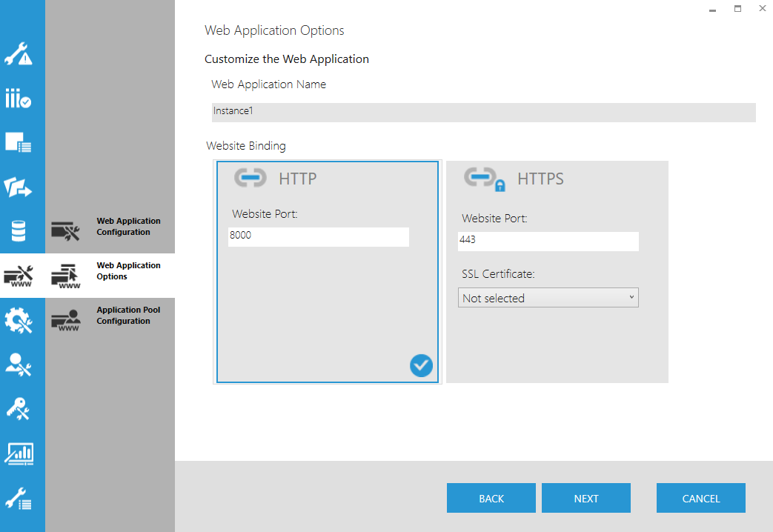Screen dimensions: 773x532
Task: Click the "SSL Certificate:" label
Action: [498, 274]
